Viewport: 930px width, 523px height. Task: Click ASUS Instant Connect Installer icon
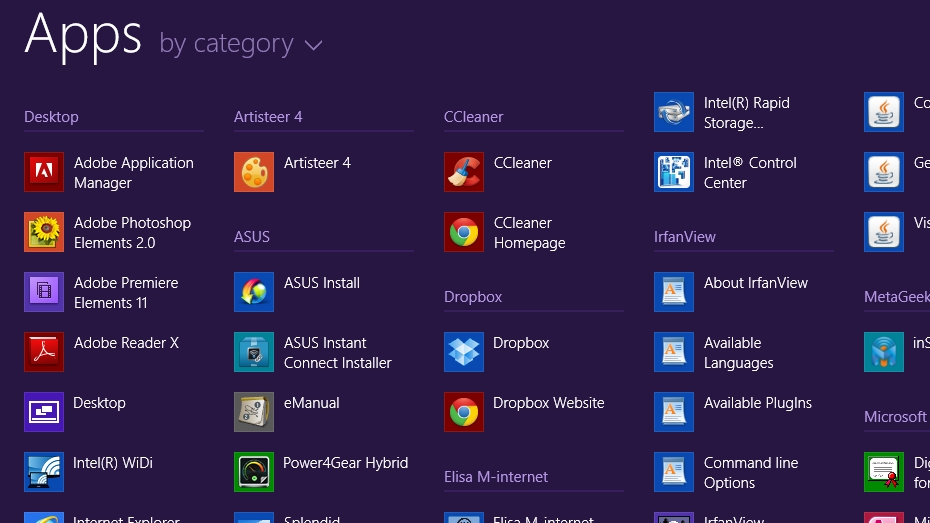pyautogui.click(x=254, y=352)
